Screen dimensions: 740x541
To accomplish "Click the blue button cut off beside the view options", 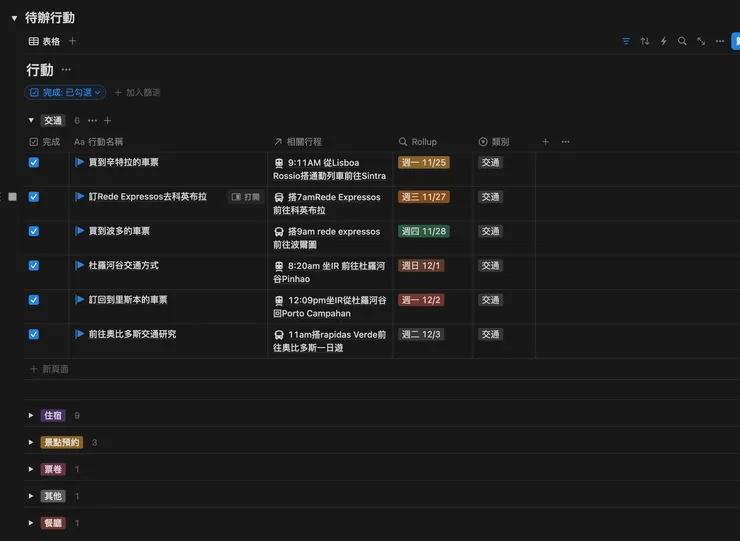I will [x=736, y=42].
